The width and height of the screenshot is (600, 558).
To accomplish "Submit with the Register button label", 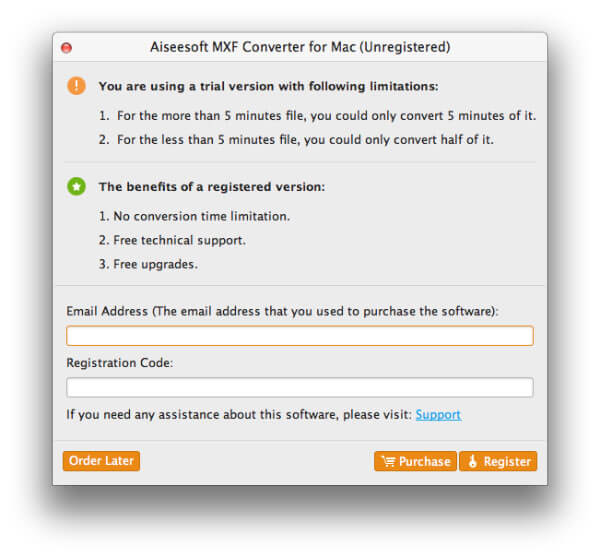I will (507, 462).
